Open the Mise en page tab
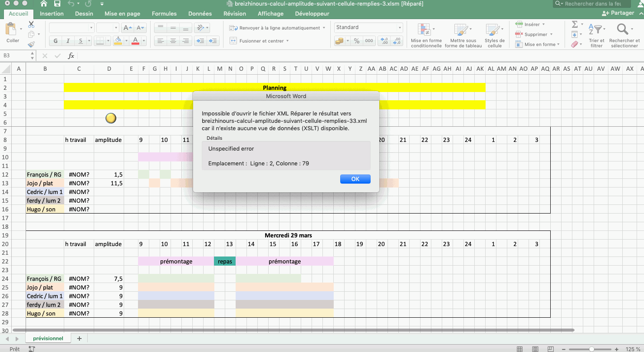This screenshot has width=644, height=352. [122, 13]
